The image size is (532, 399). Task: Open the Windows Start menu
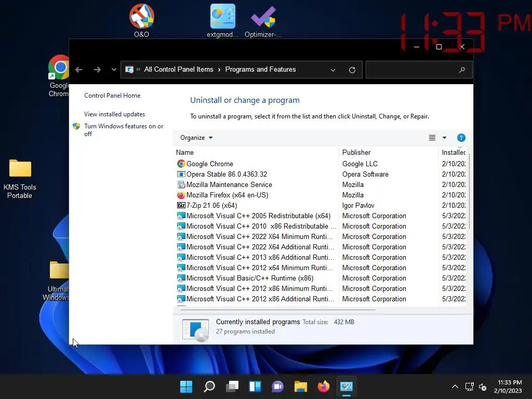186,387
